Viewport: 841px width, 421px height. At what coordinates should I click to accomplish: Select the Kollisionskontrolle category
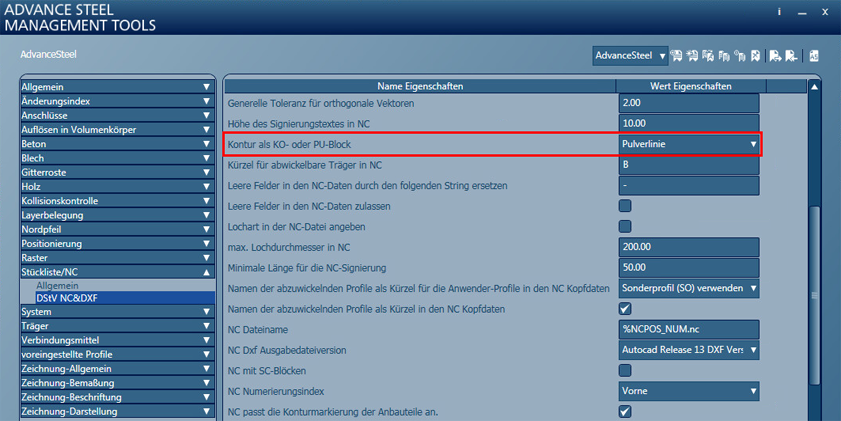(117, 201)
